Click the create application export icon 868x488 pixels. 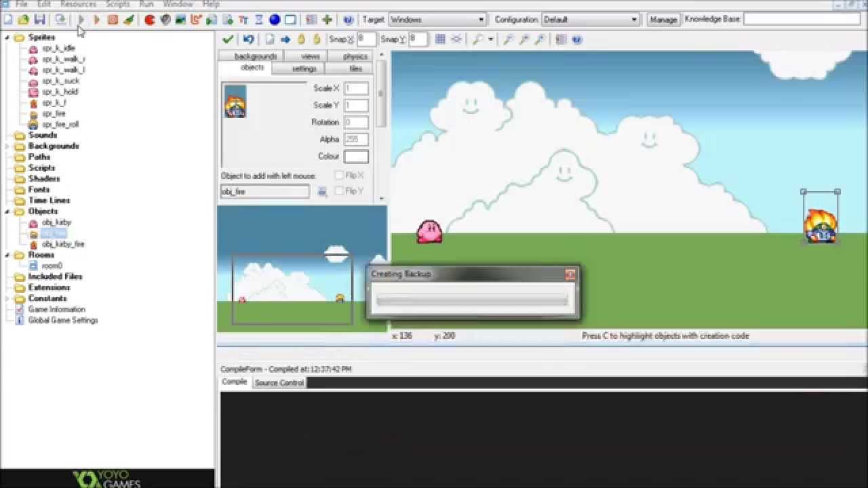[60, 20]
